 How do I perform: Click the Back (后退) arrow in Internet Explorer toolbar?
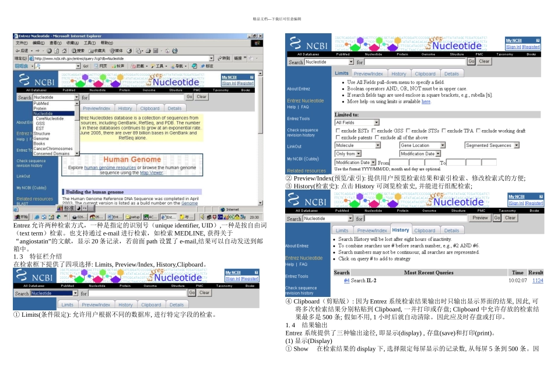pyautogui.click(x=21, y=51)
